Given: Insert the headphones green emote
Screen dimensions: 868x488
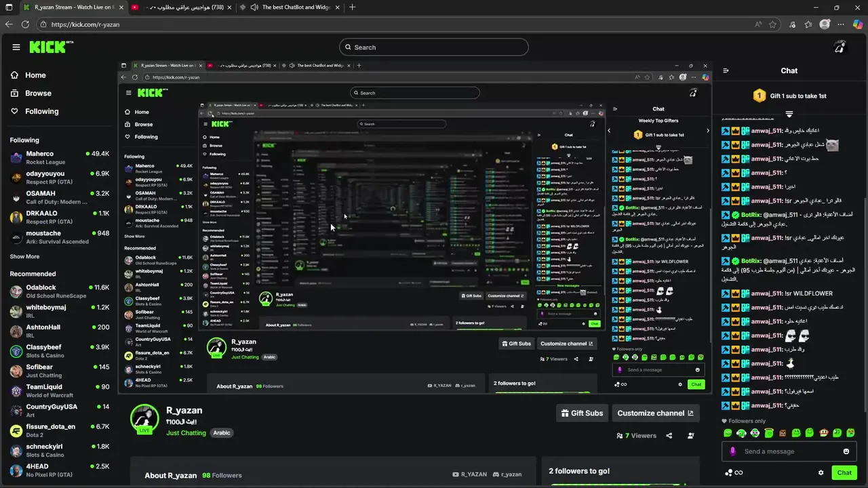Looking at the screenshot, I should 741,432.
